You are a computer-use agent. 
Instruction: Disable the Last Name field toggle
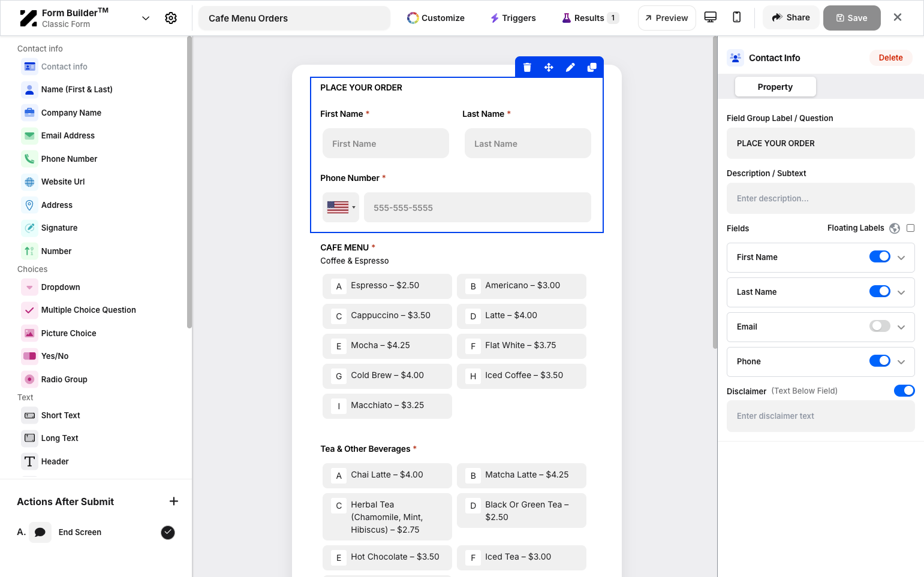(880, 291)
